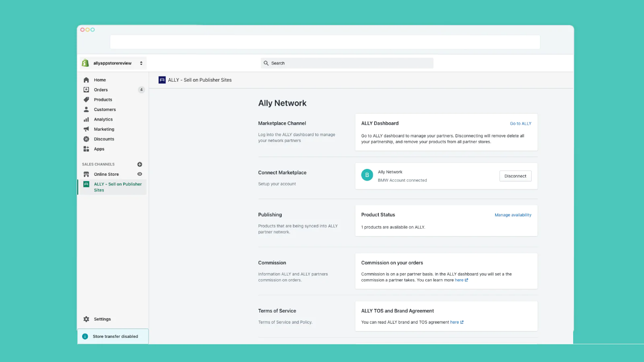Open the Online Store channel
Image resolution: width=644 pixels, height=362 pixels.
point(106,174)
